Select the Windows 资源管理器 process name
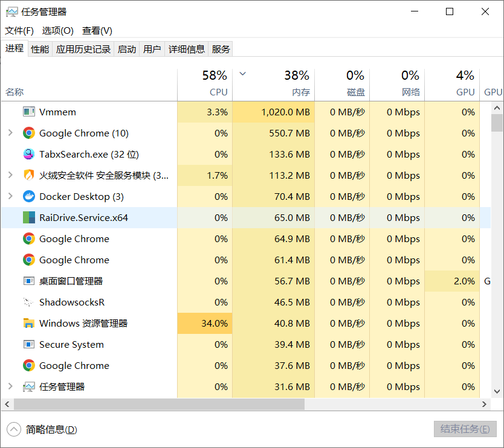The width and height of the screenshot is (504, 448). [x=83, y=324]
